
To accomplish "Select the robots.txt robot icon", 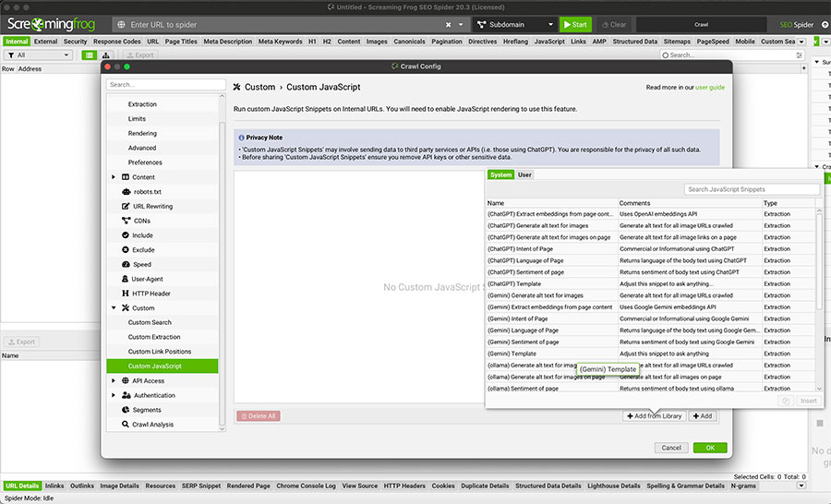I will pos(126,192).
